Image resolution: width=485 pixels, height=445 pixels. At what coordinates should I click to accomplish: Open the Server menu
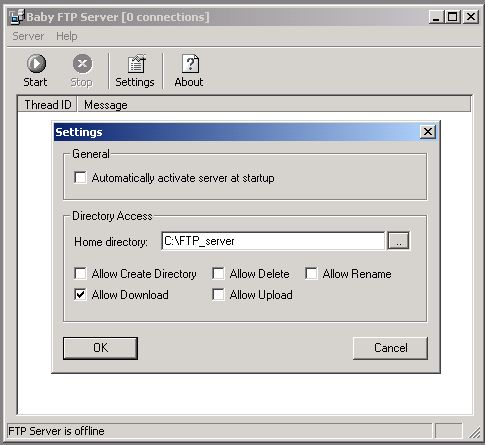point(28,36)
